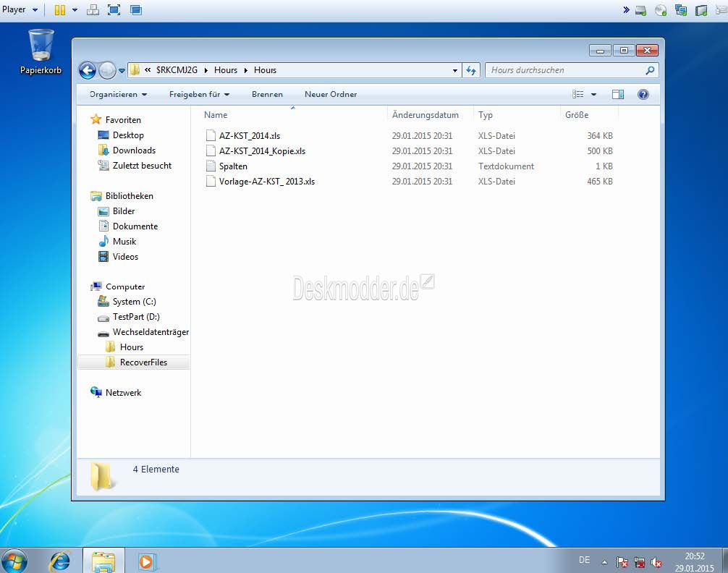Launch Internet Explorer from the taskbar
728x573 pixels.
coord(59,561)
